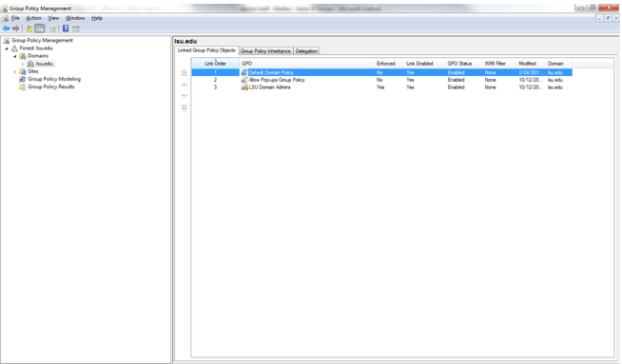Click the Up One Level folder icon
622x364 pixels.
click(x=29, y=29)
